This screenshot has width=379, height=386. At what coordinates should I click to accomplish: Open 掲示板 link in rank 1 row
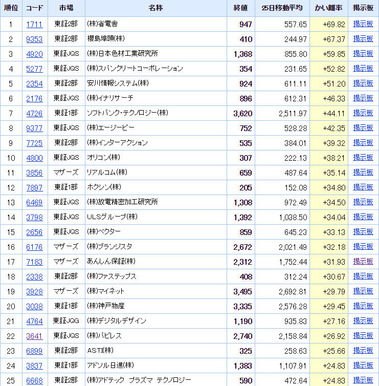click(x=363, y=24)
